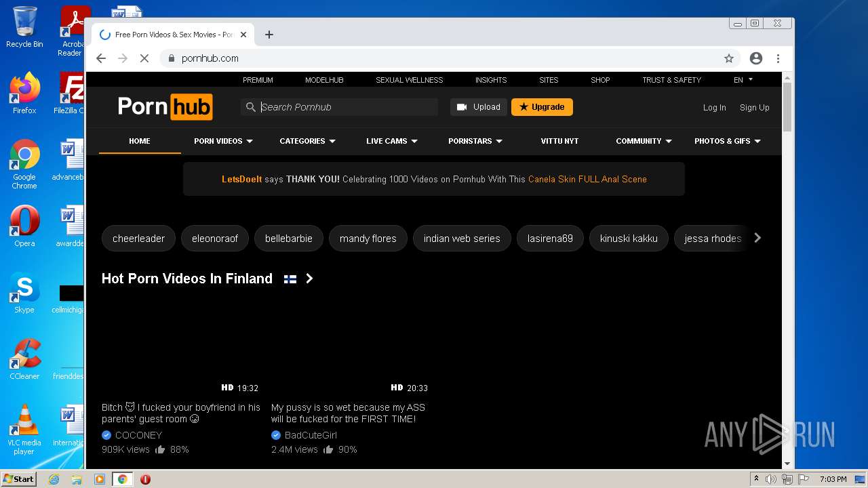This screenshot has width=868, height=488.
Task: Expand the EN language dropdown
Action: pos(743,80)
